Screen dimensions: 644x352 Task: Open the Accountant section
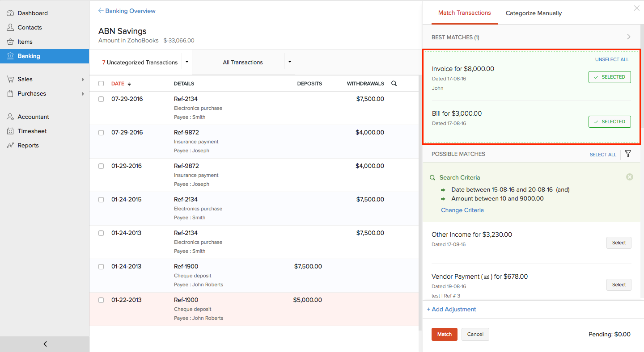tap(32, 117)
